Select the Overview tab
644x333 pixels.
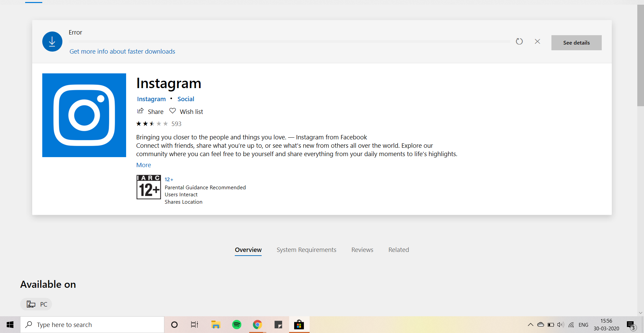(248, 250)
